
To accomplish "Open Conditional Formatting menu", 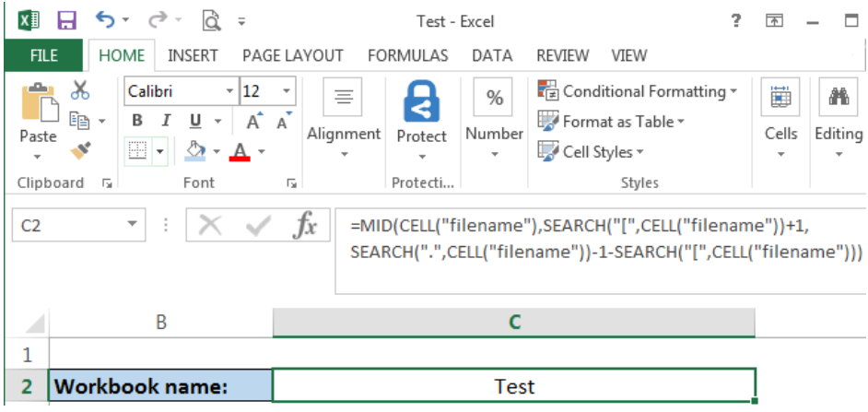I will tap(638, 91).
